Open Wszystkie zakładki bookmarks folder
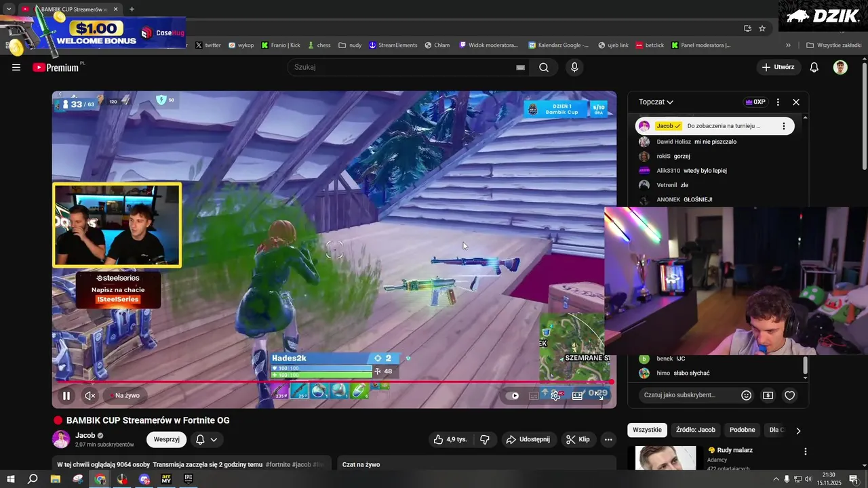This screenshot has width=868, height=488. click(834, 45)
